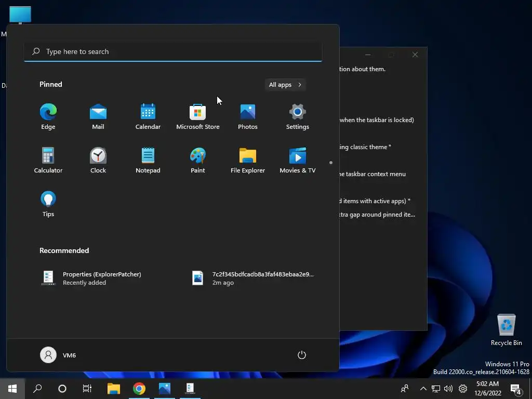Expand the All apps list
Image resolution: width=532 pixels, height=399 pixels.
(285, 85)
